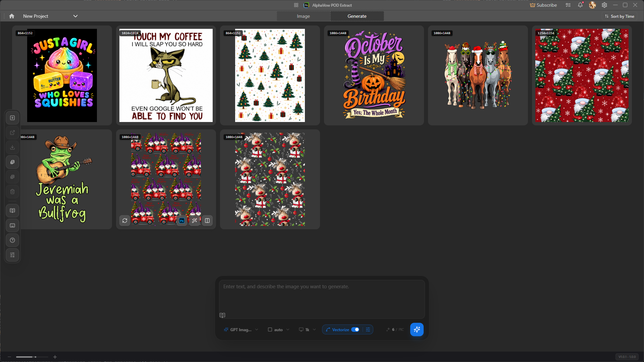Open the 1k resolution dropdown
644x362 pixels.
coord(307,330)
